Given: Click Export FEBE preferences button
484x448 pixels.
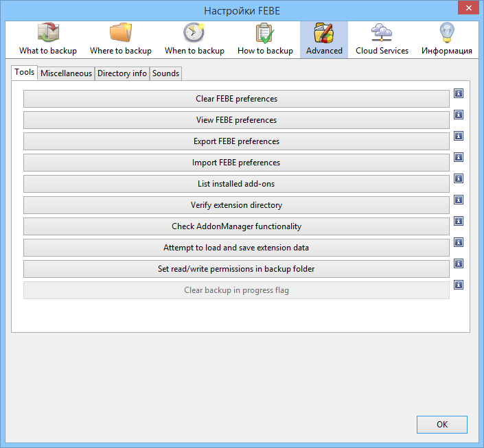Looking at the screenshot, I should tap(236, 141).
